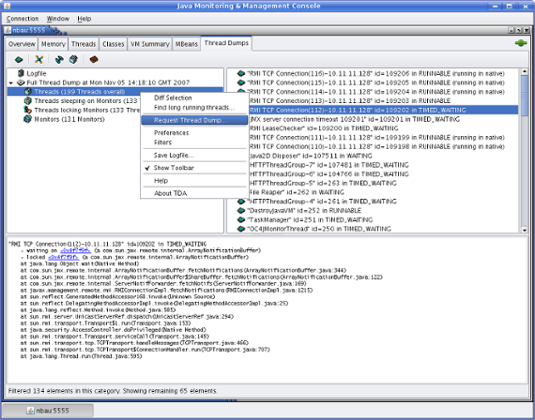Image resolution: width=535 pixels, height=420 pixels.
Task: Click status text 'Filtered 134 elements in this category'
Action: (x=63, y=391)
